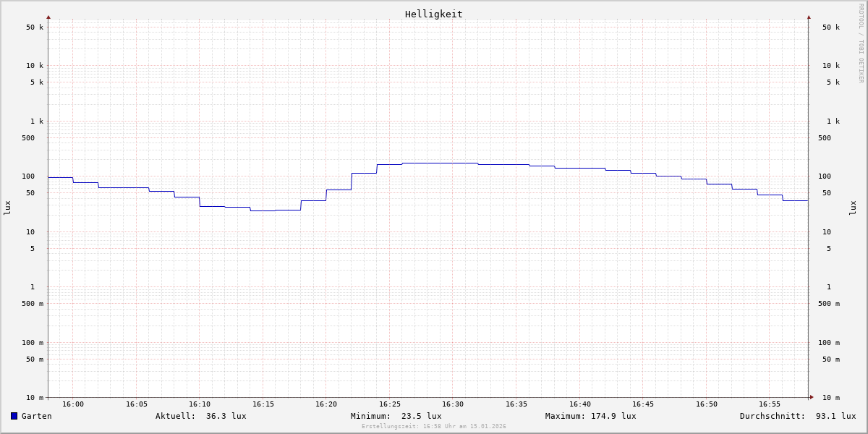Image resolution: width=868 pixels, height=434 pixels.
Task: Select the Minimum 23.5 lux value
Action: click(396, 416)
